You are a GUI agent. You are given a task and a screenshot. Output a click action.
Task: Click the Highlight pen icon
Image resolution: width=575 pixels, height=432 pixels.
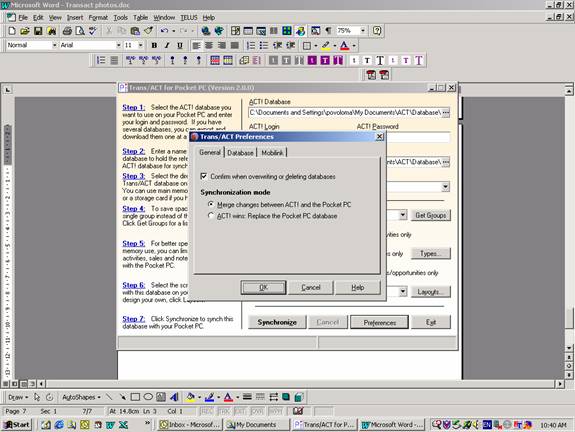[x=326, y=45]
